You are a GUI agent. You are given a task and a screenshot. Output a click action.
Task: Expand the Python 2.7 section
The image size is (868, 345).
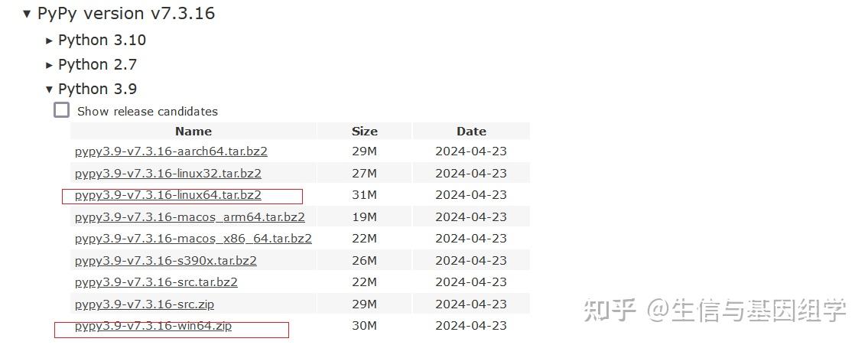point(49,65)
